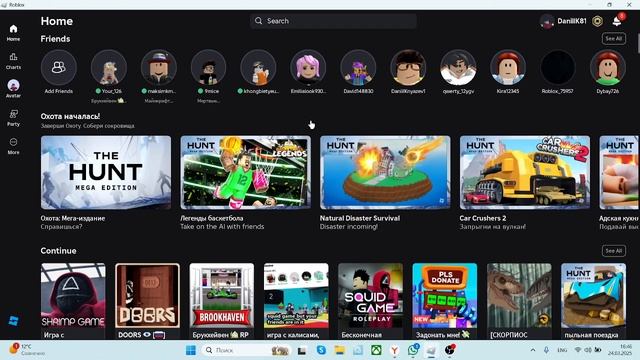
Task: Click 'Охота началась!' section heading
Action: point(70,116)
